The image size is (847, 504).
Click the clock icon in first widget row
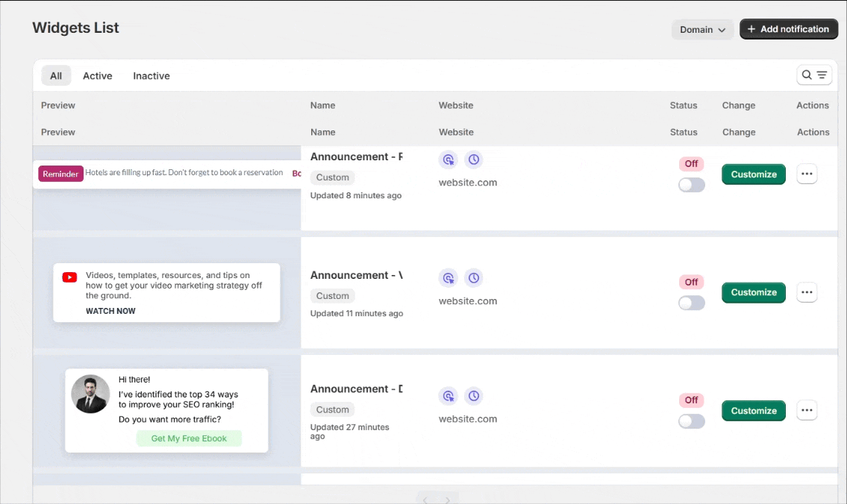(x=474, y=160)
